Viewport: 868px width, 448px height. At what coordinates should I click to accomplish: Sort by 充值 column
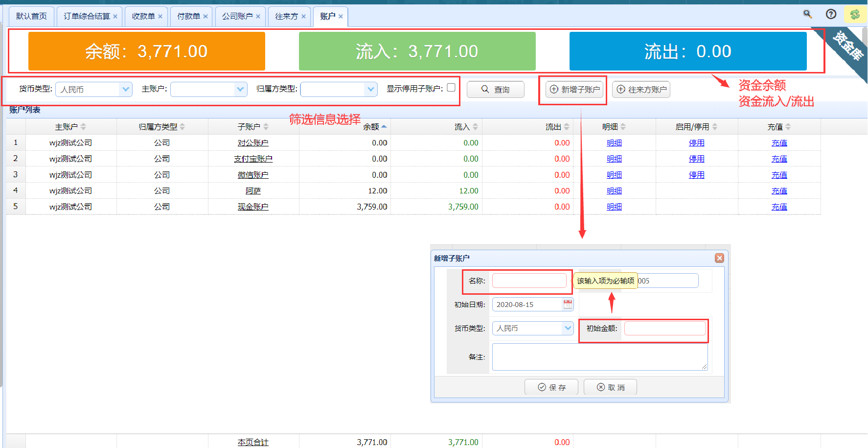[x=779, y=127]
